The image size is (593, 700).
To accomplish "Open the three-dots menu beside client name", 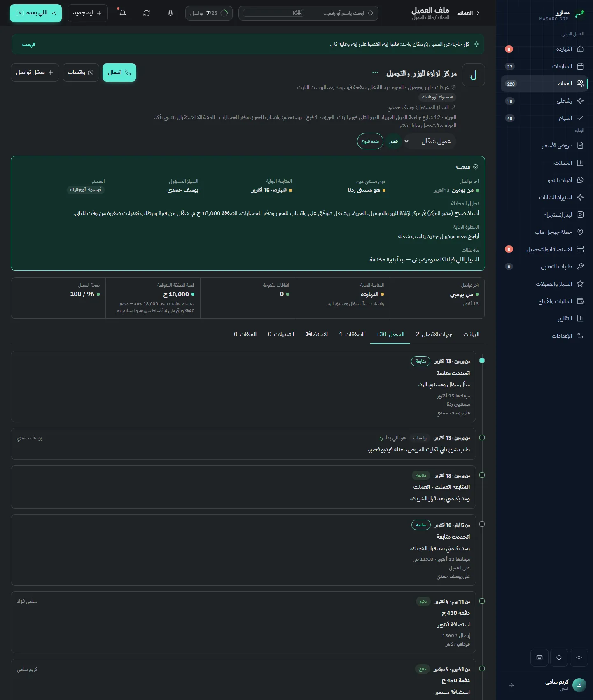I will 375,73.
